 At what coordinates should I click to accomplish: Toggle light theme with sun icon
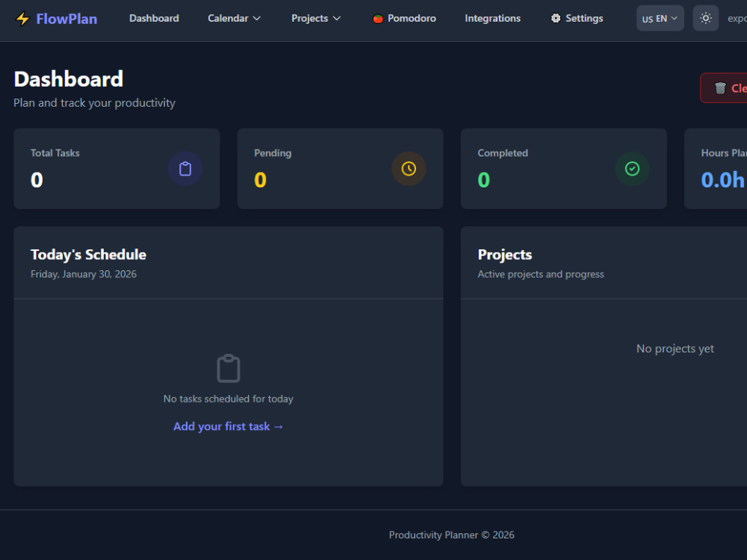click(706, 18)
